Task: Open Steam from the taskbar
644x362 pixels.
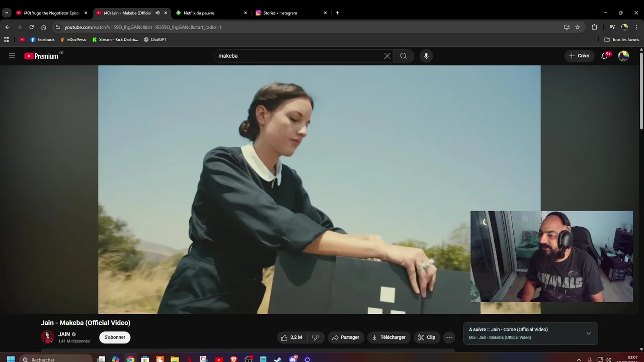Action: (278, 359)
